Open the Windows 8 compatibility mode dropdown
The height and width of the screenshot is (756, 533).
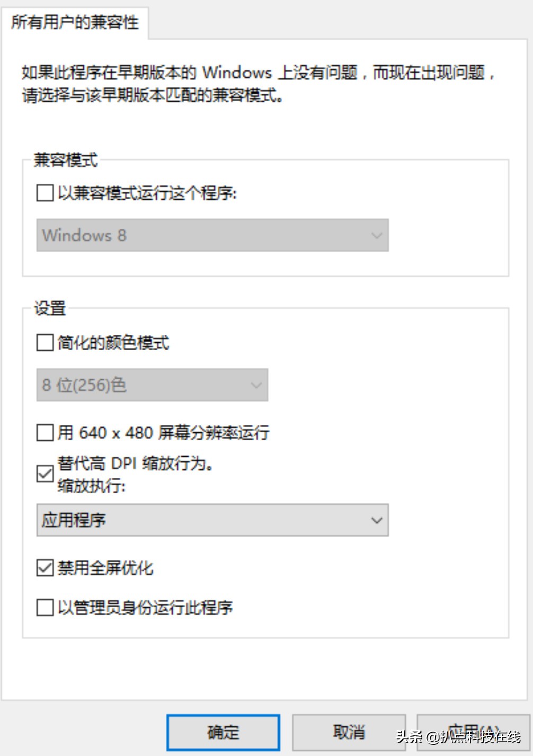pyautogui.click(x=212, y=235)
